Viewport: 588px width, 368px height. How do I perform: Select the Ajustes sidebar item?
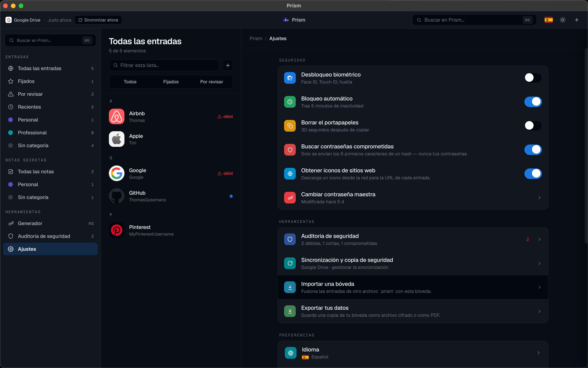coord(51,249)
